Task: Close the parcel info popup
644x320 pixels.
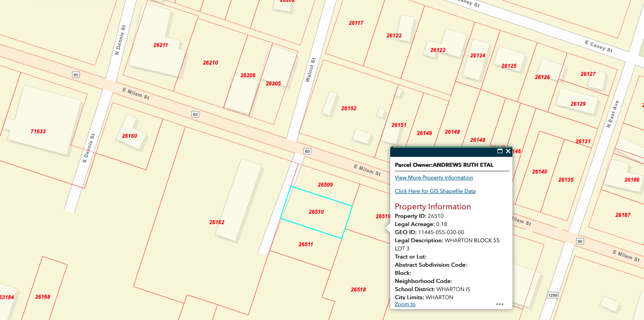Action: pyautogui.click(x=508, y=151)
